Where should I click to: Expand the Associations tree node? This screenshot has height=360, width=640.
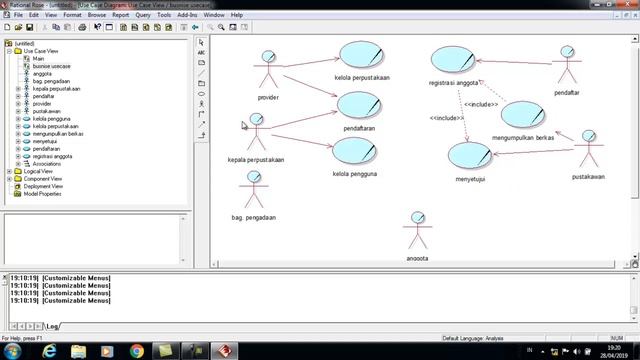(18, 164)
